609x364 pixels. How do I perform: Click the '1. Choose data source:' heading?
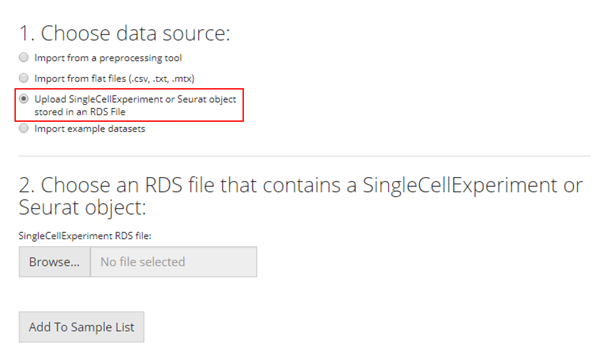click(x=125, y=33)
